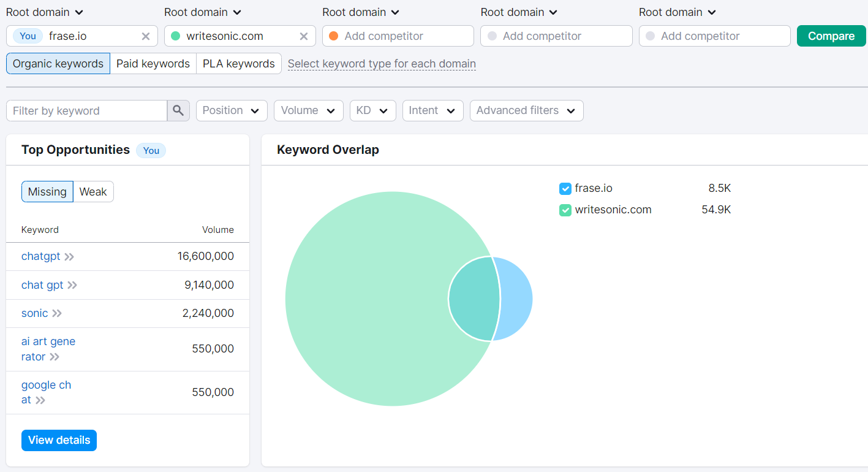Click the double chevron next to chatgpt
Screen dimensions: 868x472
click(69, 257)
